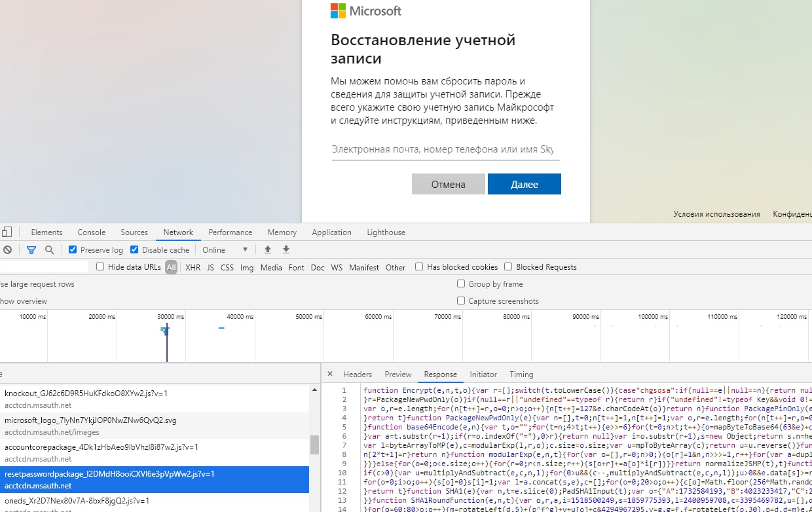Click the Далее button
812x512 pixels.
coord(525,184)
